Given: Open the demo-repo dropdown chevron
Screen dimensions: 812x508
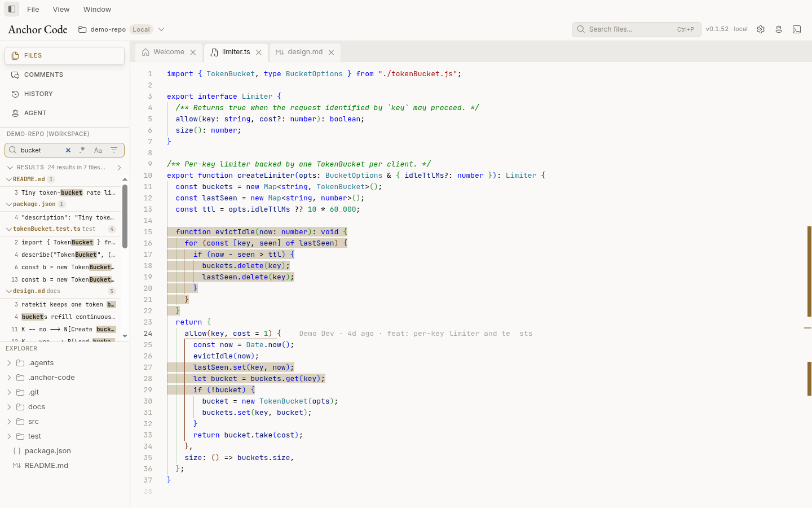Looking at the screenshot, I should [161, 29].
